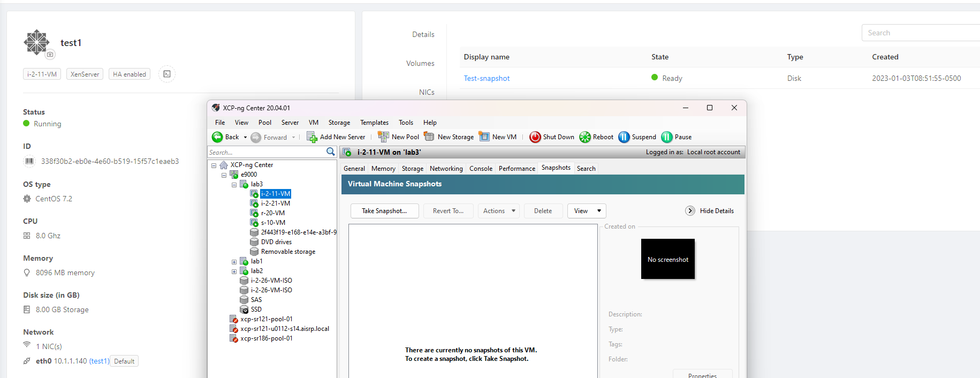The image size is (980, 378).
Task: Open the Storage tab of the VM
Action: 413,169
